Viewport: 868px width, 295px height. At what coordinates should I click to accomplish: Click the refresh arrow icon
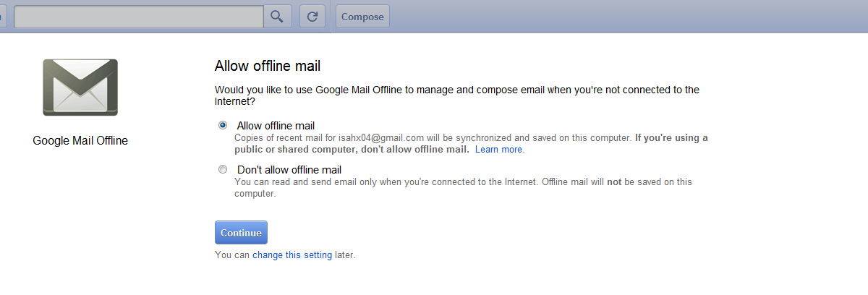coord(312,17)
